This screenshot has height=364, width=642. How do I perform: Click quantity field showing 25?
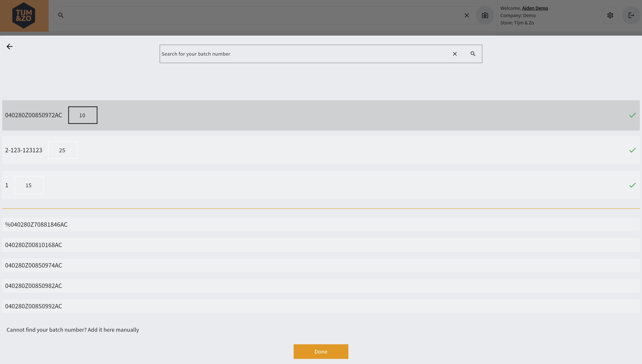63,150
